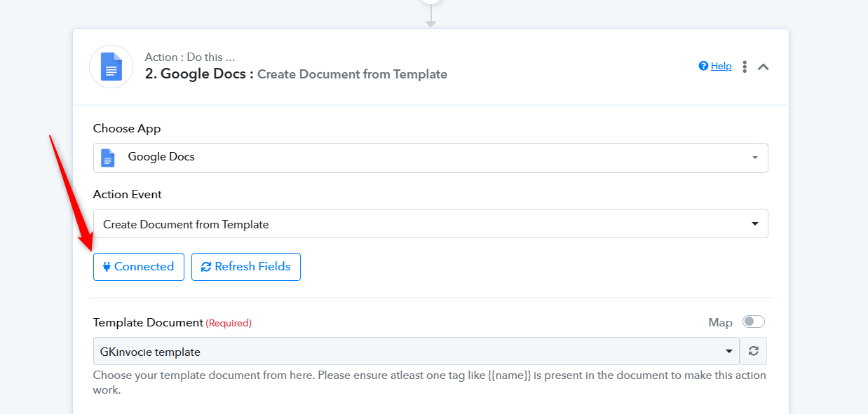This screenshot has height=414, width=868.
Task: Click the Help link
Action: tap(721, 66)
